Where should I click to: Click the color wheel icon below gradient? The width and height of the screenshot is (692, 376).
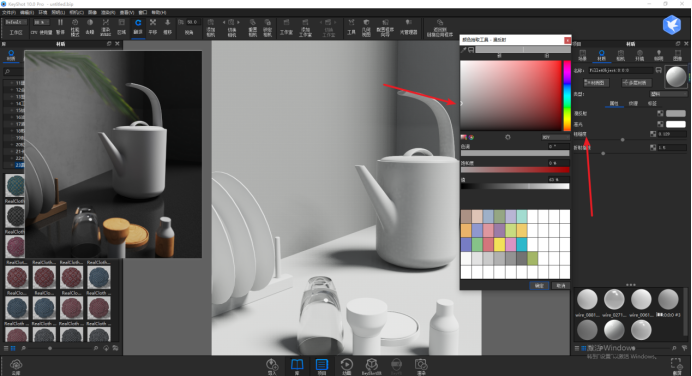[x=471, y=137]
